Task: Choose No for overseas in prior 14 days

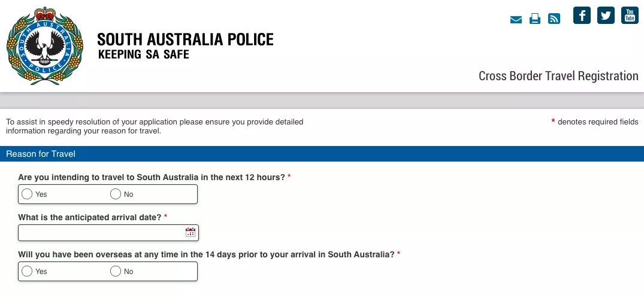Action: (116, 271)
